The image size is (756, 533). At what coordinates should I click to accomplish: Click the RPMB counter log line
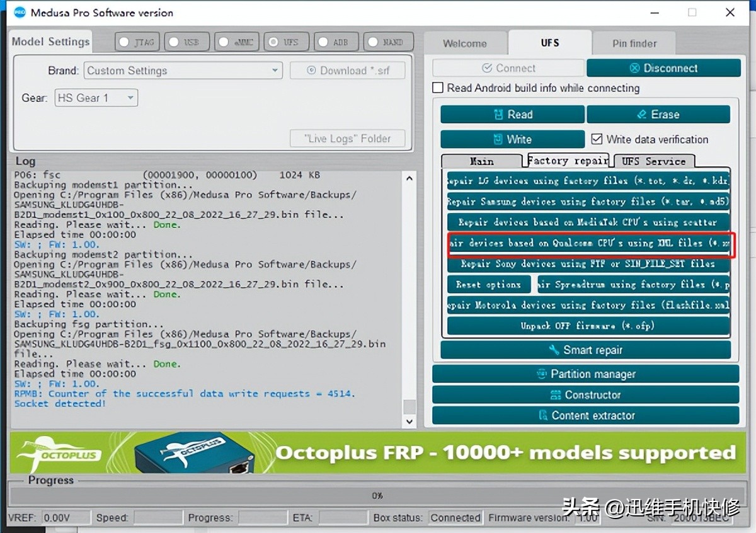[x=185, y=394]
